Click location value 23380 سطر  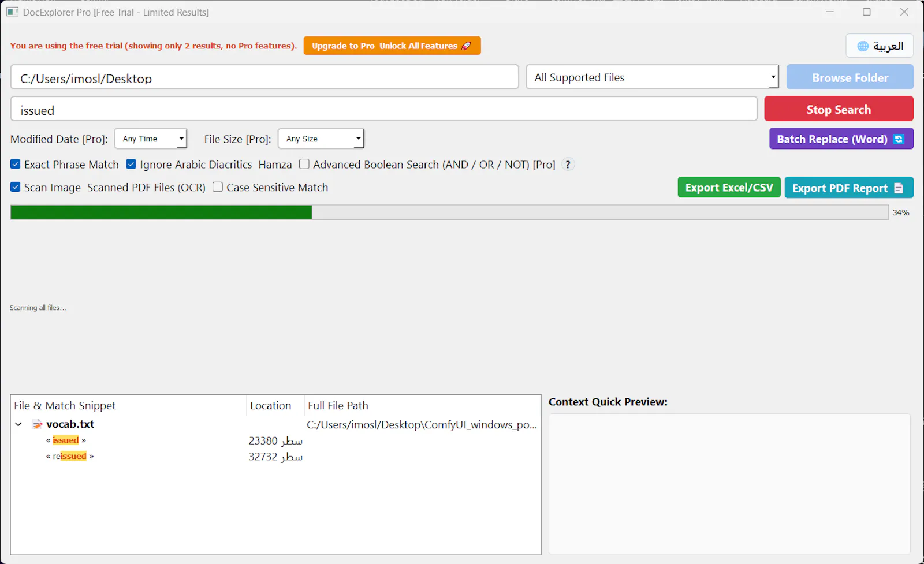click(275, 441)
